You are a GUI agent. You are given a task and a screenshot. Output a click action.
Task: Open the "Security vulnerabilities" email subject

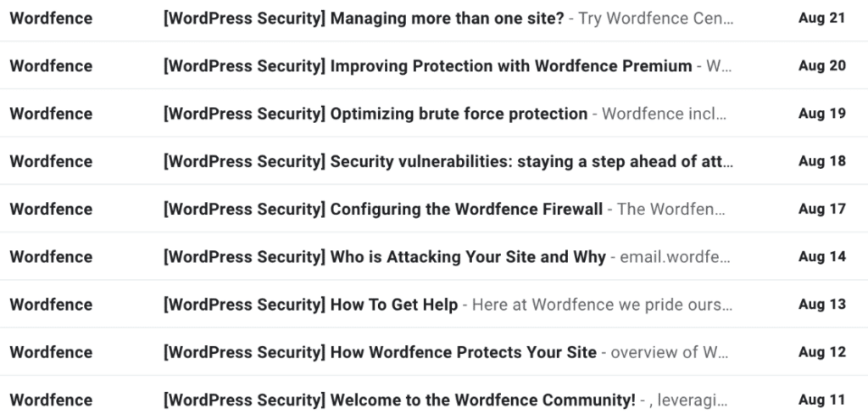(x=531, y=161)
